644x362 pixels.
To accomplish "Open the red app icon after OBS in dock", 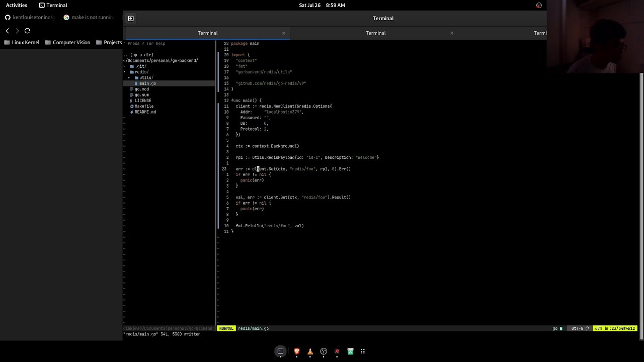I will coord(337,351).
